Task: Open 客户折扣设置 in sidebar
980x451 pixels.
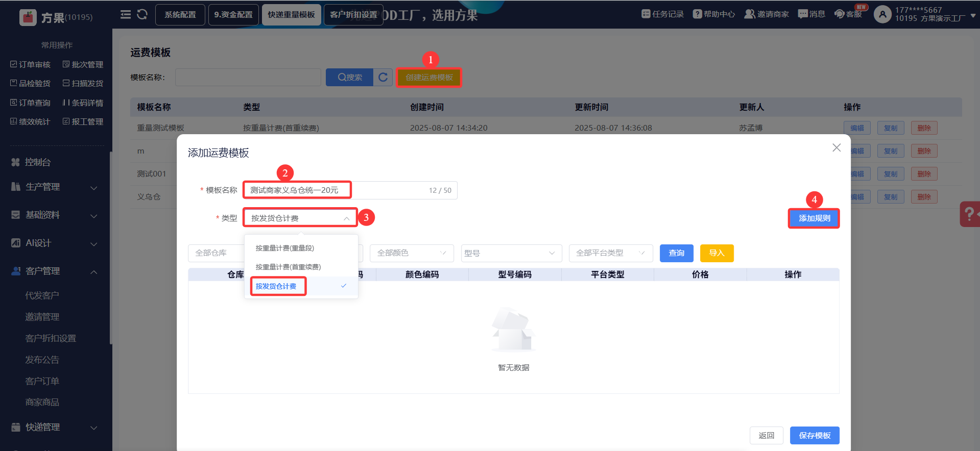Action: [x=51, y=338]
